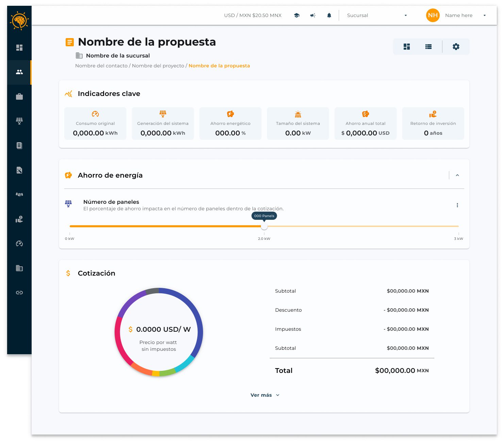Select the contacts people icon in sidebar

[x=19, y=72]
